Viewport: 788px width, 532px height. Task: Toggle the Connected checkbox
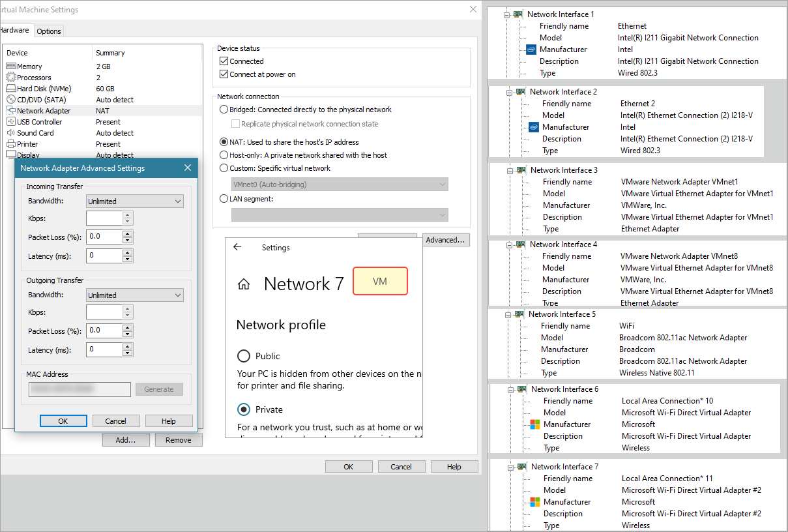pos(224,61)
